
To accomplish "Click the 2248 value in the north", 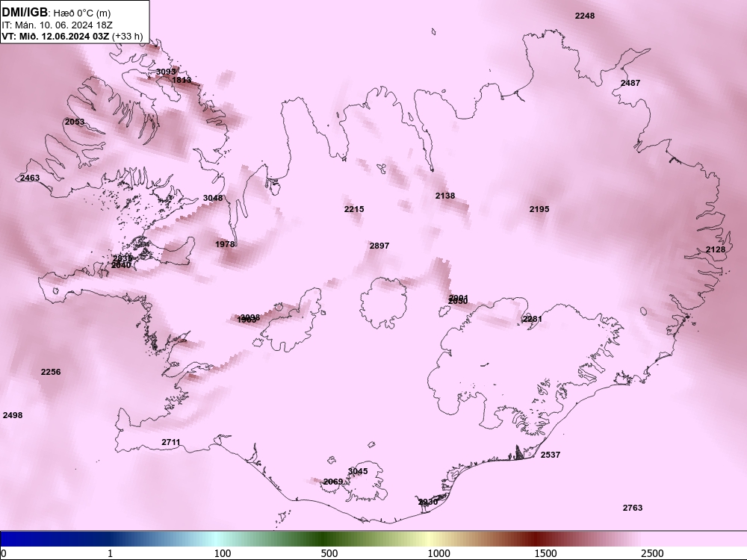I will pos(585,16).
